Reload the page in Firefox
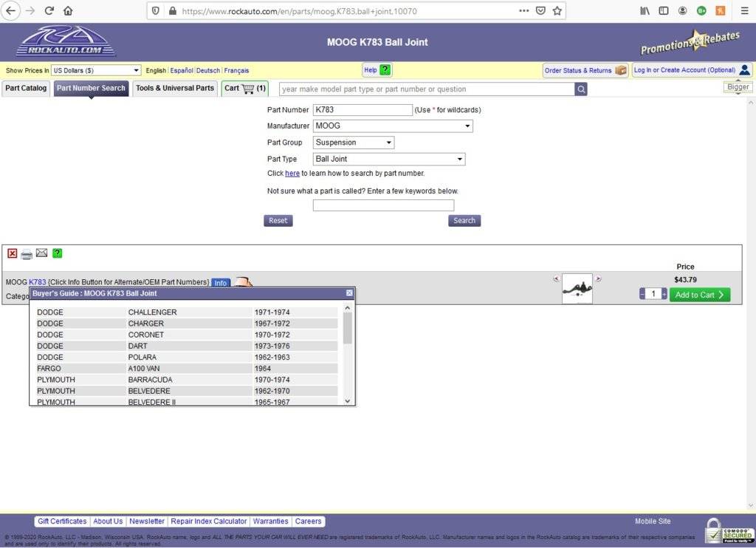This screenshot has width=756, height=548. [49, 11]
